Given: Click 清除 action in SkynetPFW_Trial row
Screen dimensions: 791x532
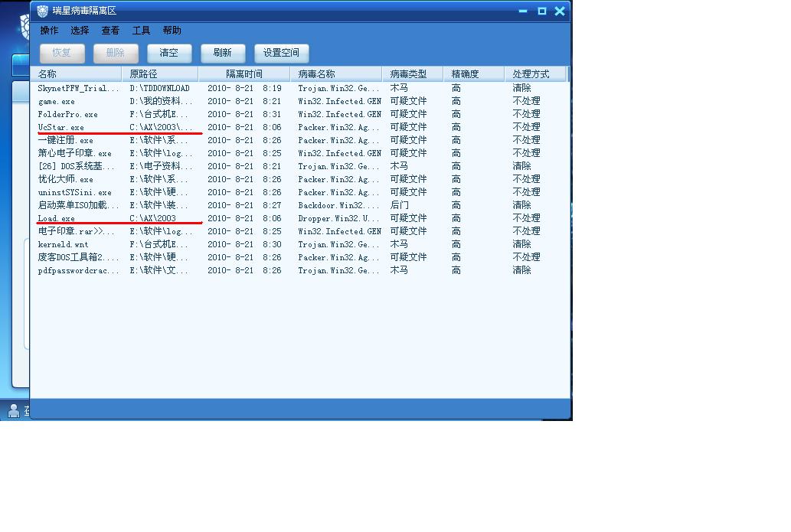Looking at the screenshot, I should (x=521, y=88).
